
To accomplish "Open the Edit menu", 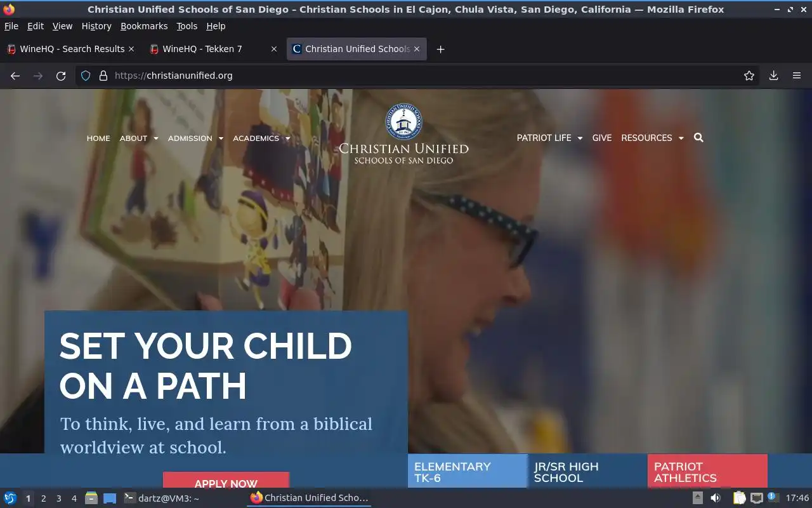I will coord(36,26).
